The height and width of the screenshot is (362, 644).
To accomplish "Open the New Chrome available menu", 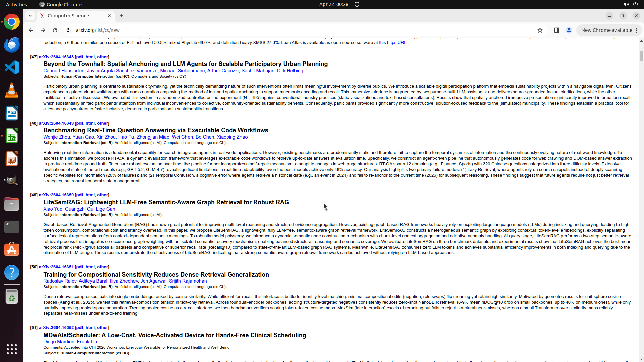I will 609,30.
